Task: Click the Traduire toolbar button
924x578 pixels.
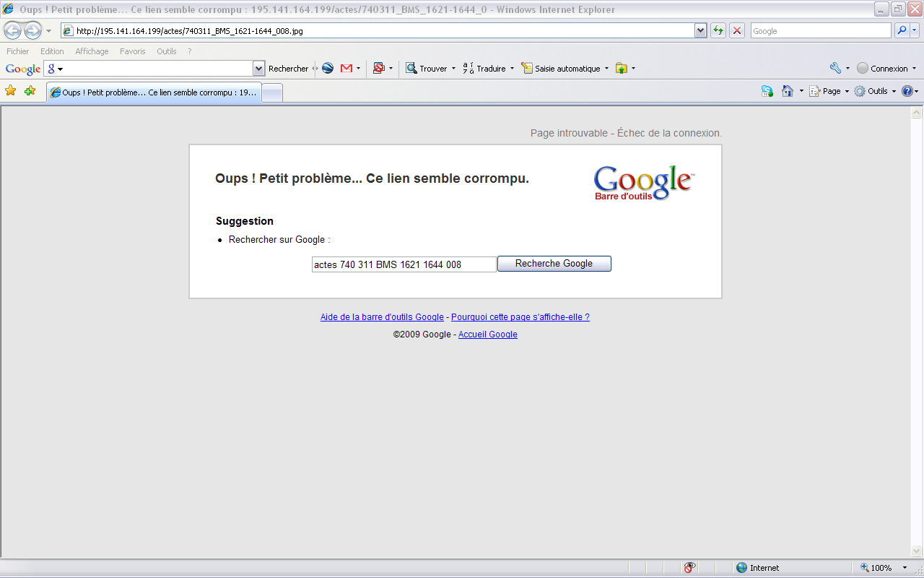Action: pos(484,69)
